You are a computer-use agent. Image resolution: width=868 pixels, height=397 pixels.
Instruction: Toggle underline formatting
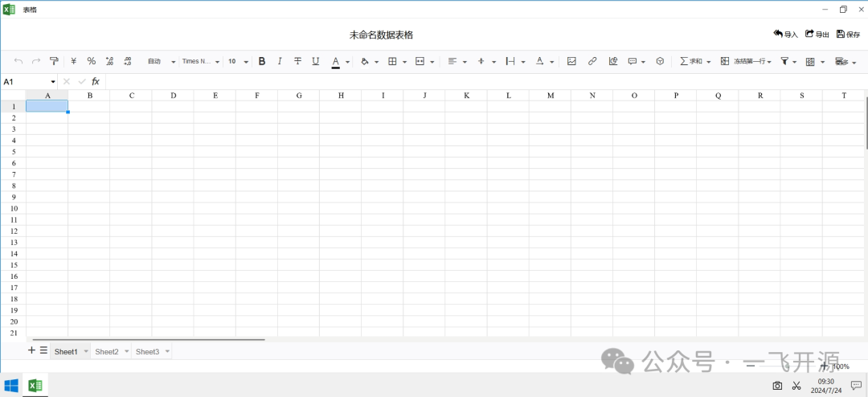pyautogui.click(x=316, y=61)
